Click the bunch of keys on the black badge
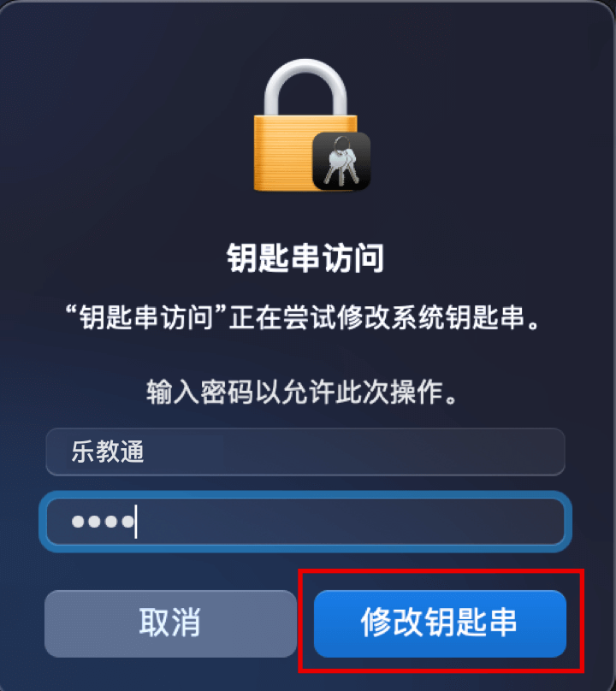Image resolution: width=616 pixels, height=691 pixels. click(341, 162)
